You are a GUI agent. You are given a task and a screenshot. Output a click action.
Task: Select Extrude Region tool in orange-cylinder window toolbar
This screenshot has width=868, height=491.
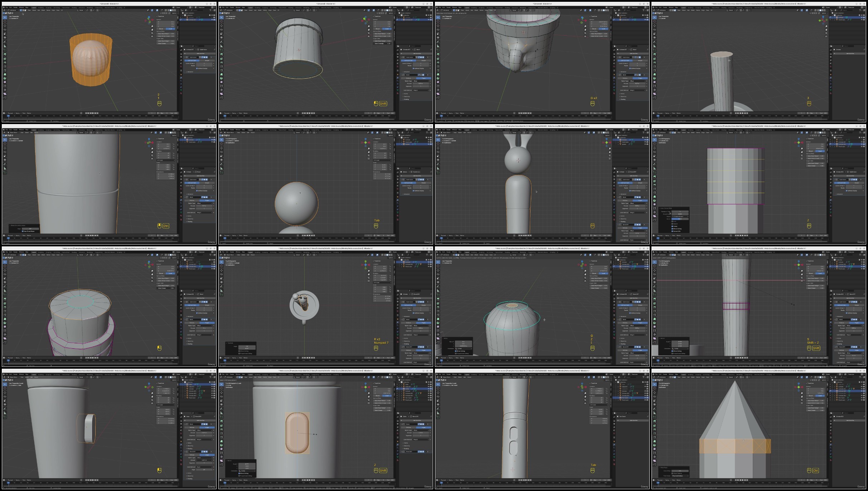[x=5, y=54]
